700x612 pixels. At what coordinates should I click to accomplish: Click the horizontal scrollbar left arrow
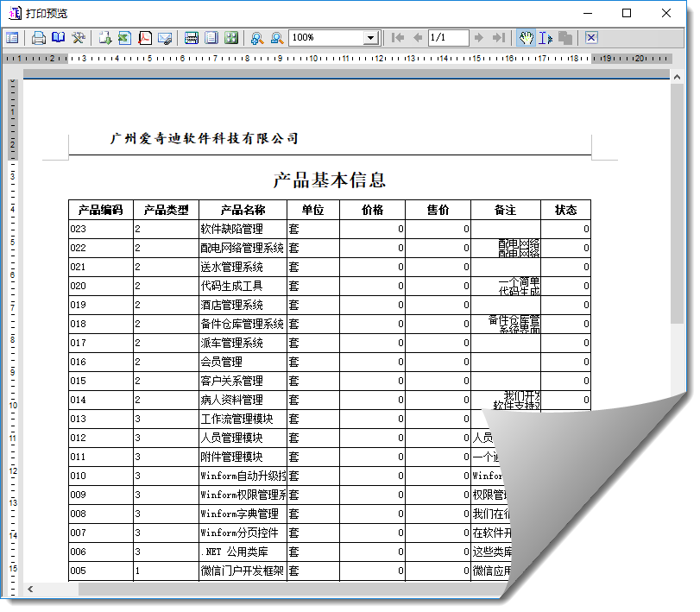pos(30,590)
